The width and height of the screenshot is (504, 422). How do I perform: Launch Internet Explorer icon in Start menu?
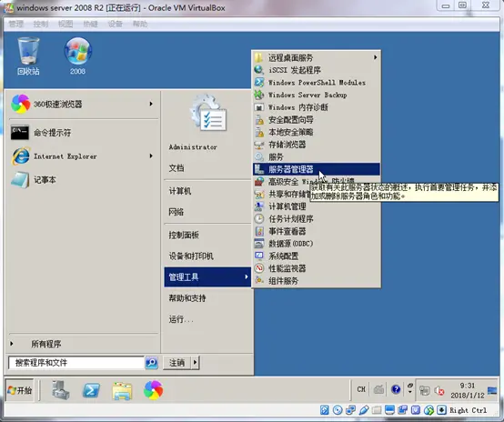pyautogui.click(x=21, y=156)
